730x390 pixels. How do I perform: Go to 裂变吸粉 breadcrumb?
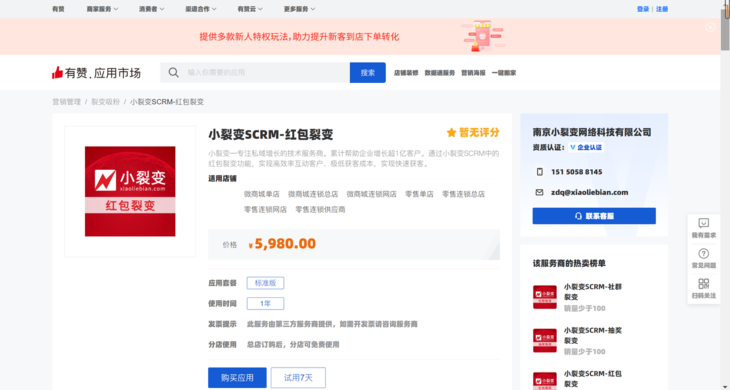[x=105, y=101]
